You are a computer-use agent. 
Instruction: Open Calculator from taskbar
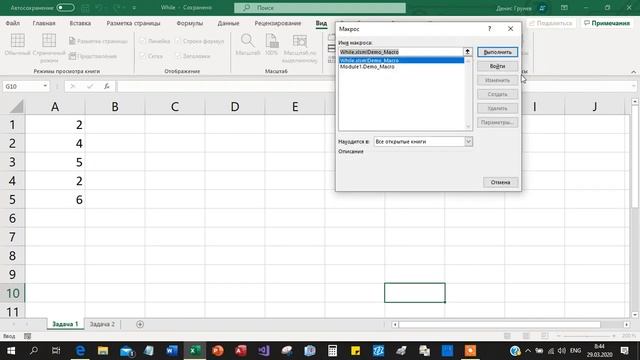tap(333, 351)
